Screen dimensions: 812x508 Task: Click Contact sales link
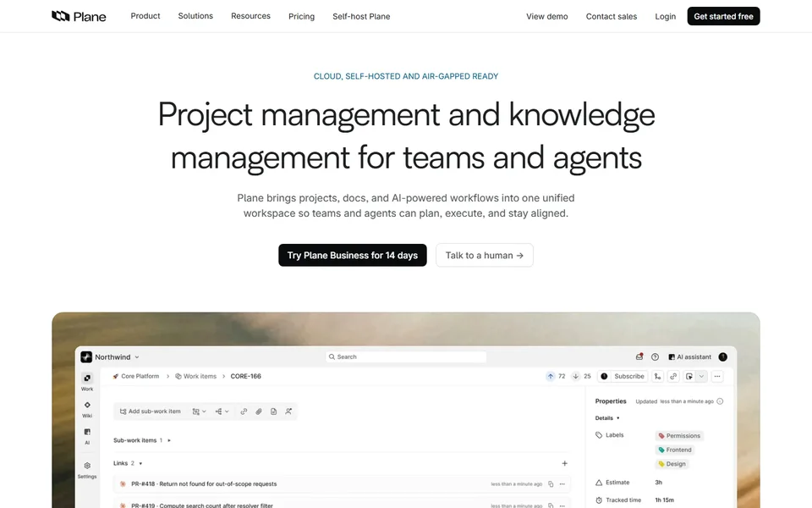611,17
